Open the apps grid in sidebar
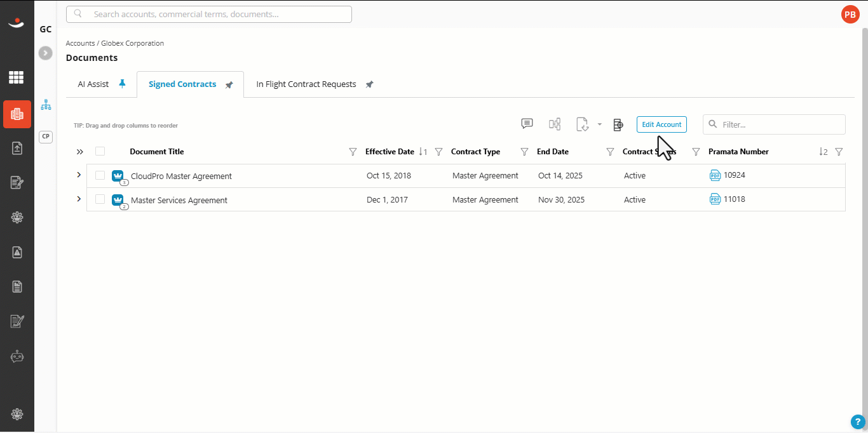Screen dimensions: 868x433 point(17,78)
